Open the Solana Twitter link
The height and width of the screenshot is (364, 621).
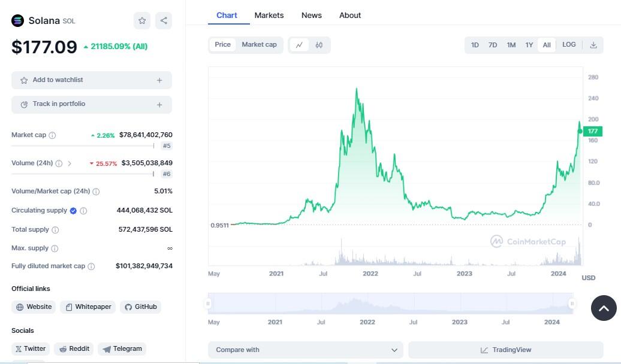tap(31, 349)
